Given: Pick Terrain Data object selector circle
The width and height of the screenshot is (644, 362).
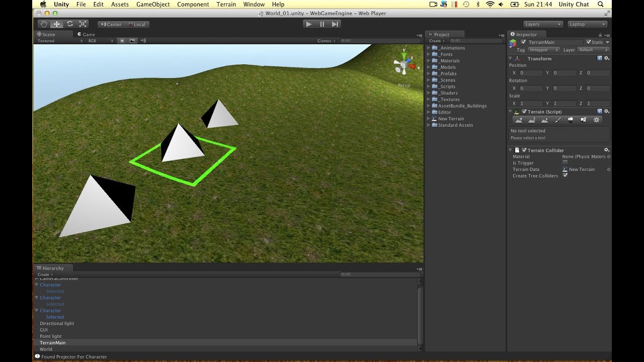Looking at the screenshot, I should [x=609, y=169].
